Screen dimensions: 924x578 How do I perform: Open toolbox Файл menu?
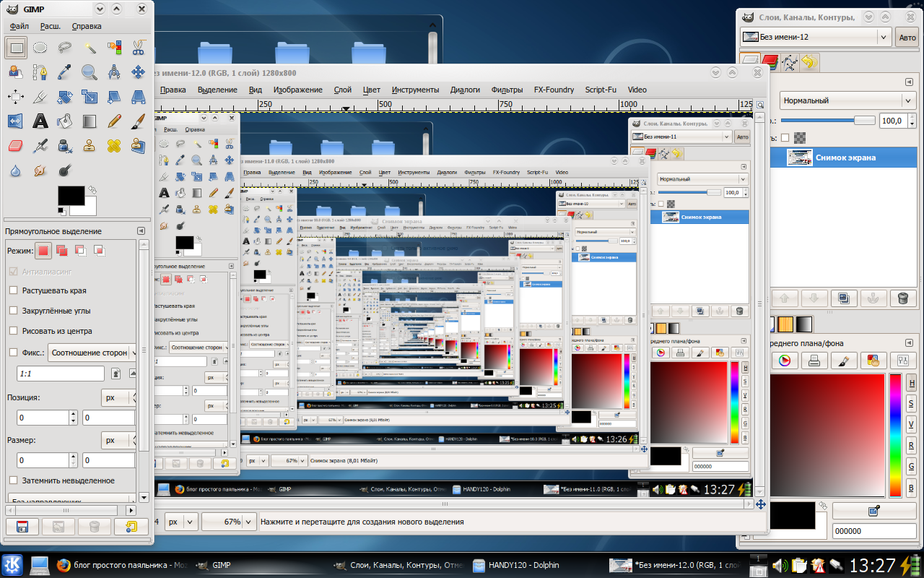pos(19,26)
